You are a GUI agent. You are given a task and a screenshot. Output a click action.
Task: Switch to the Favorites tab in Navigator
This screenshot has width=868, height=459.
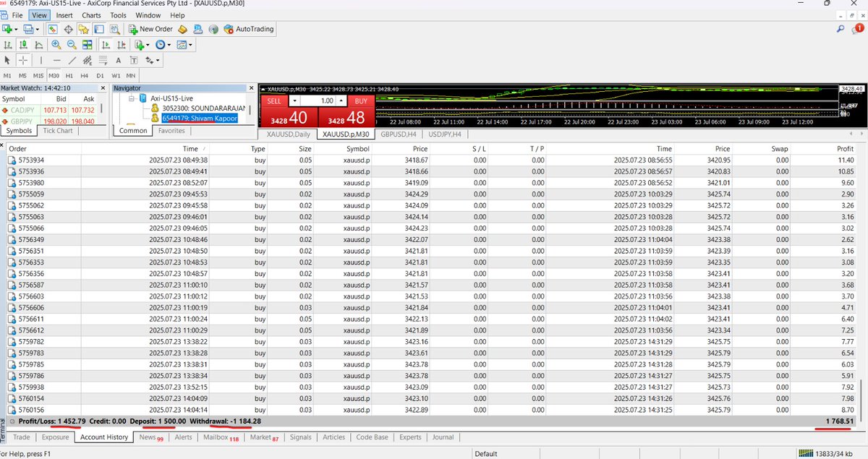pyautogui.click(x=171, y=131)
